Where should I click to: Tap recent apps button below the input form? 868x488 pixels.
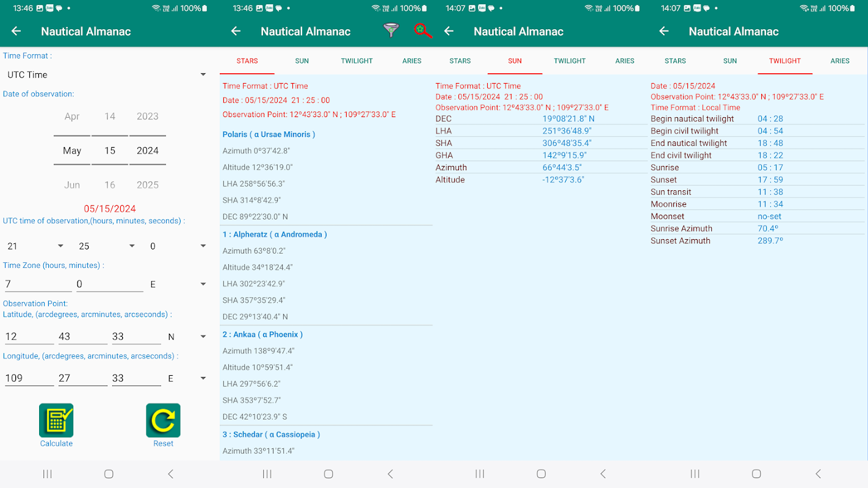[48, 474]
